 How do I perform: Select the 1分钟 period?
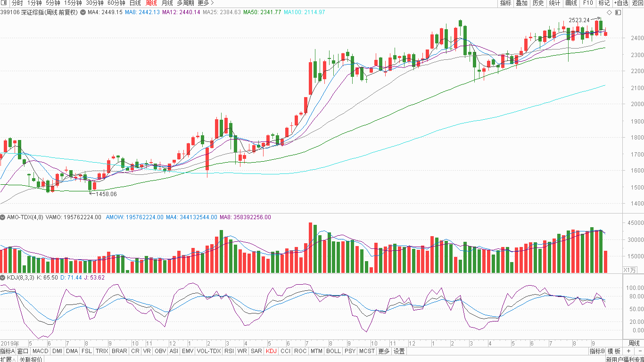coord(34,3)
